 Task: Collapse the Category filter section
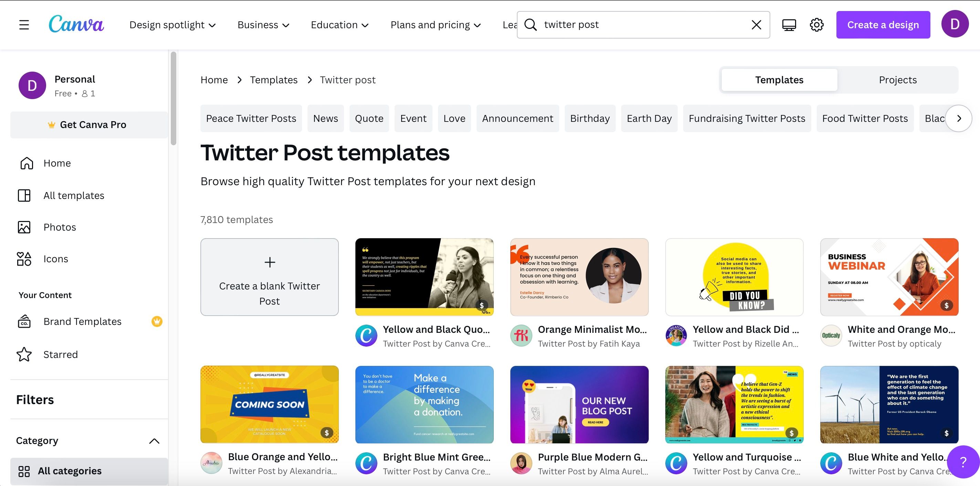coord(154,441)
